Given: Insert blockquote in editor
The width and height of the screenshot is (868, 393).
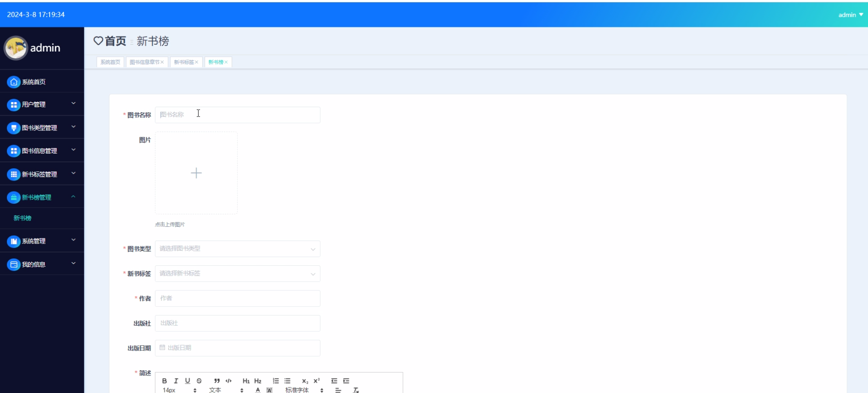Looking at the screenshot, I should (x=217, y=381).
